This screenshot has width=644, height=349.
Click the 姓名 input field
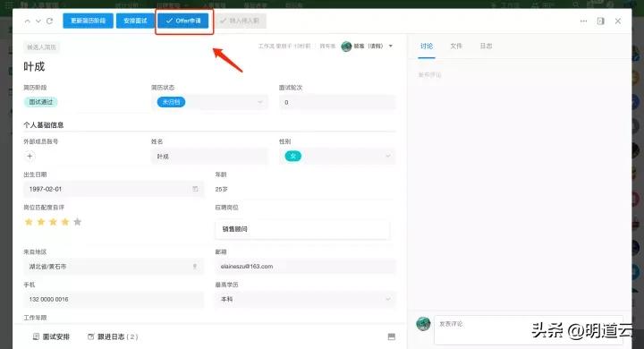pyautogui.click(x=210, y=157)
